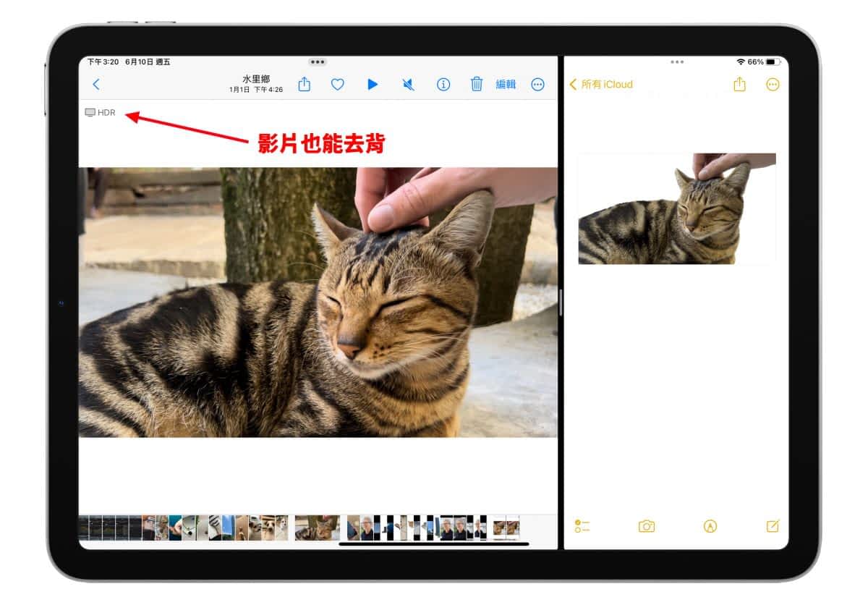Open the Photos more options ellipsis menu
The height and width of the screenshot is (605, 868).
(x=537, y=85)
